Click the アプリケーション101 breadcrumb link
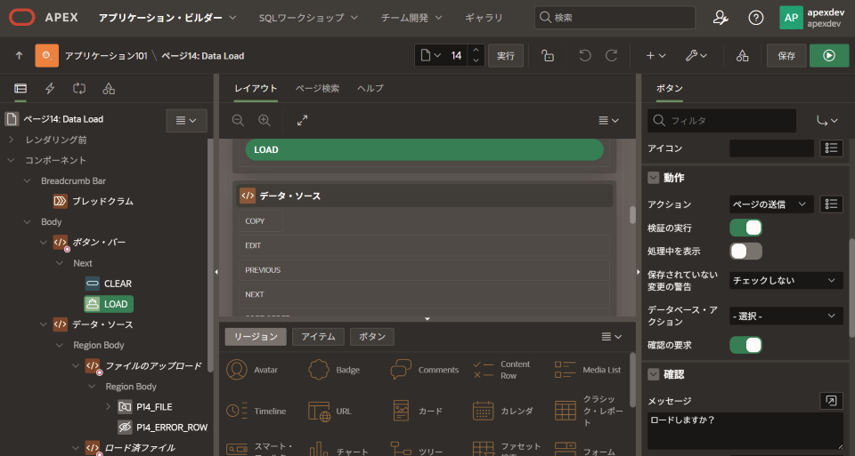The height and width of the screenshot is (456, 855). [106, 56]
